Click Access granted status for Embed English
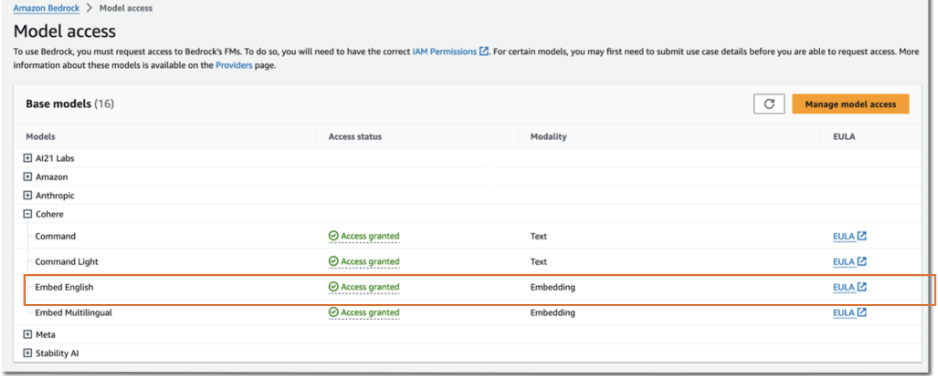The width and height of the screenshot is (938, 376). [364, 287]
